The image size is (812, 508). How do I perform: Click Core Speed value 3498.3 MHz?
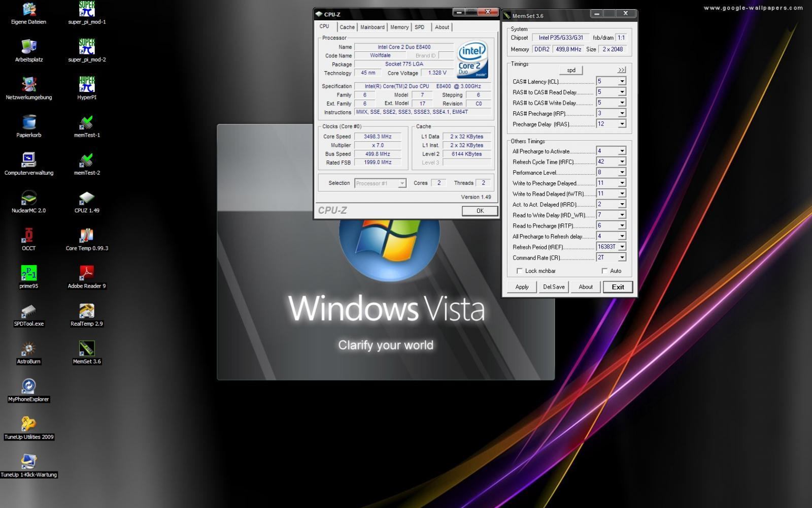(x=378, y=137)
